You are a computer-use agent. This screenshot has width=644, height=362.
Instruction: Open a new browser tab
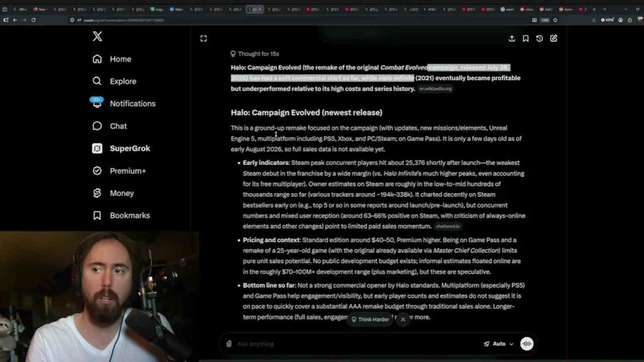594,9
